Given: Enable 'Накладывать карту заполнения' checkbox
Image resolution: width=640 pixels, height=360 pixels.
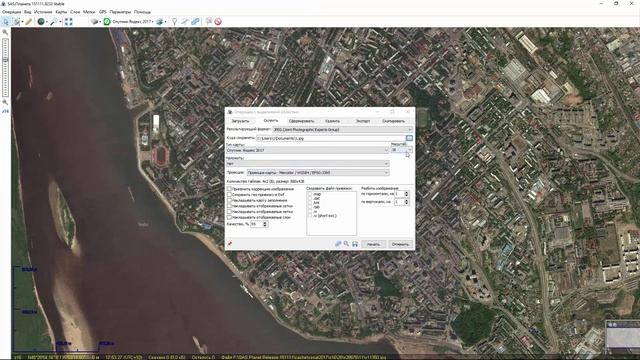Looking at the screenshot, I should 229,200.
